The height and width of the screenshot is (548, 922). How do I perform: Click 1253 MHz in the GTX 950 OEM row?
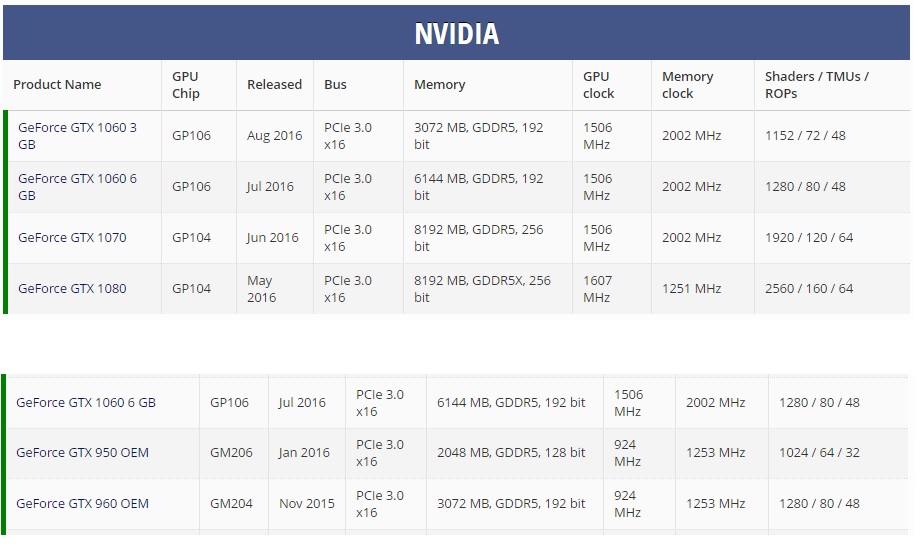pyautogui.click(x=716, y=453)
